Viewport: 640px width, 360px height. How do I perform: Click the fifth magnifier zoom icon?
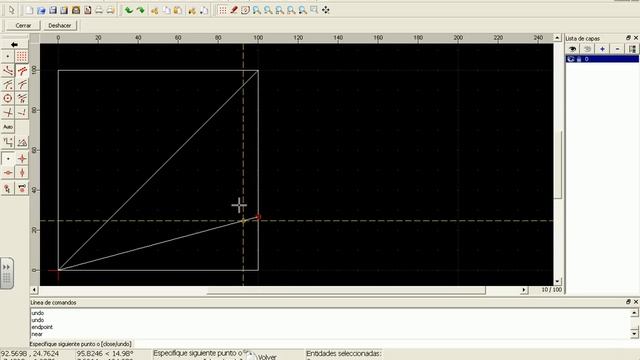pos(302,10)
